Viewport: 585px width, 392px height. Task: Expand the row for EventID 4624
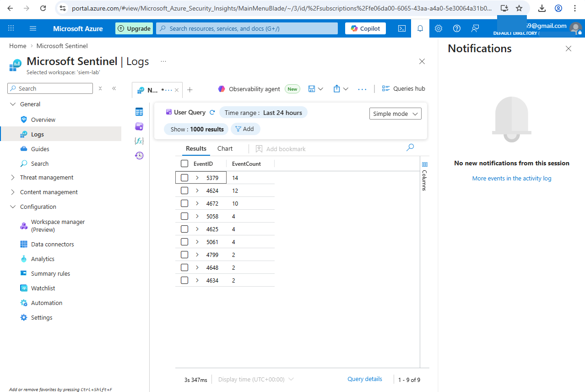197,191
